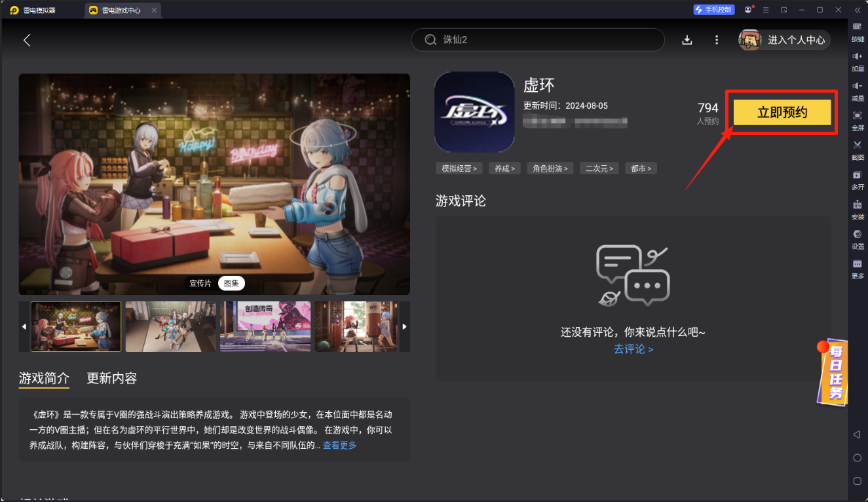Click the 794 人预约 count
The image size is (868, 502).
point(708,113)
